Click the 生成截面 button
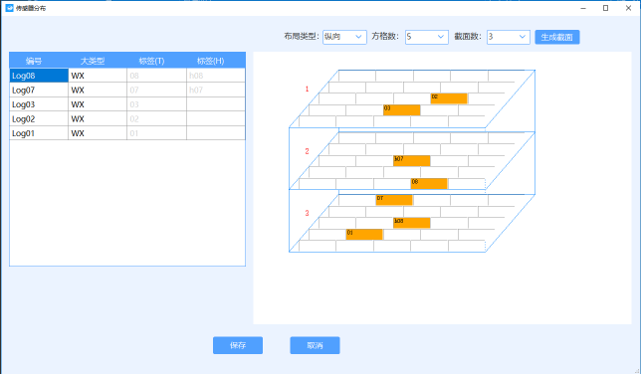Image resolution: width=641 pixels, height=374 pixels. coord(557,37)
